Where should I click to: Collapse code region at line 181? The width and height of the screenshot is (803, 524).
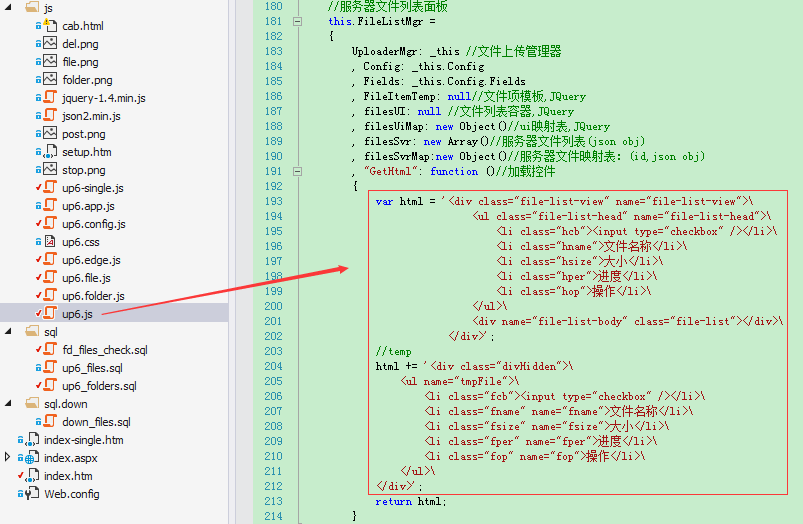click(297, 22)
